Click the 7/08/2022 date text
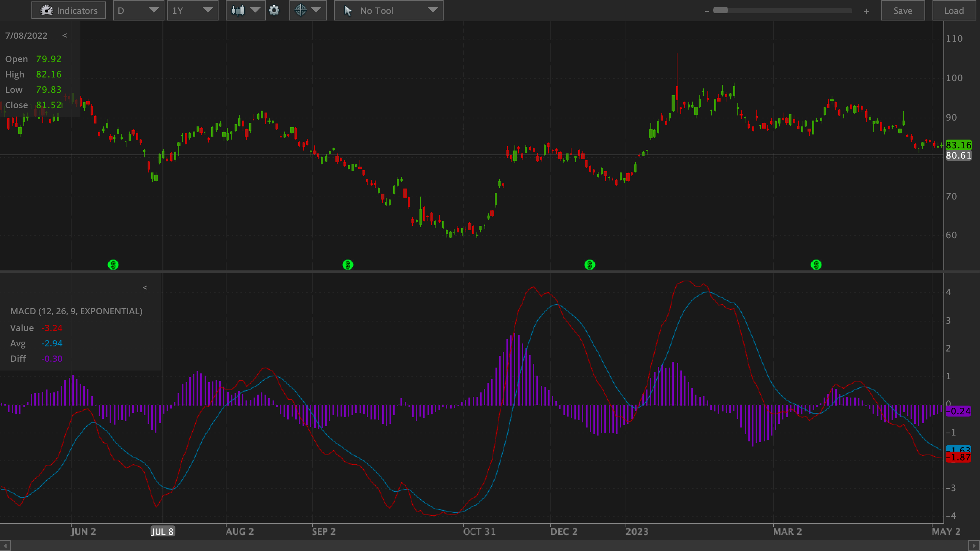 click(26, 35)
